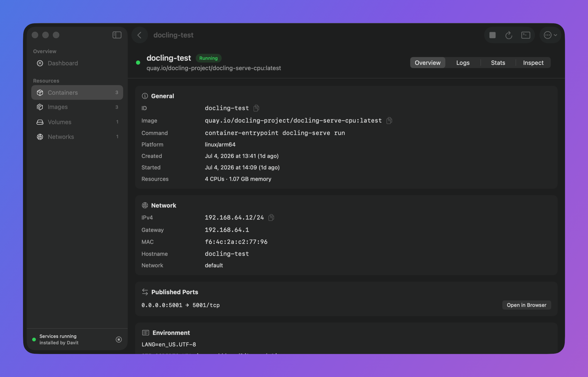
Task: Click the Environment section icon
Action: [146, 333]
